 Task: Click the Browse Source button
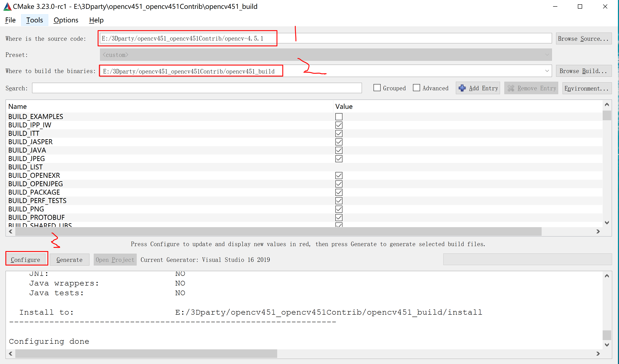[583, 39]
